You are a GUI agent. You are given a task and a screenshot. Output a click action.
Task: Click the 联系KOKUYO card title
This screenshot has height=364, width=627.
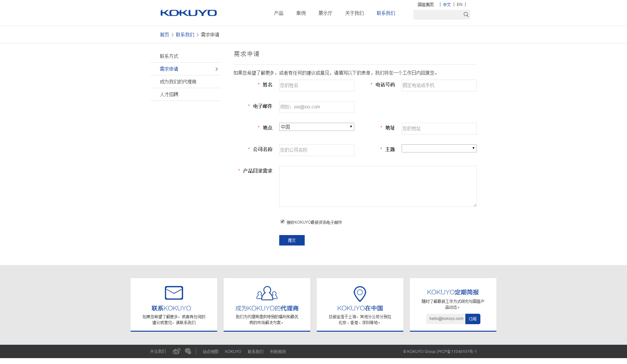click(171, 308)
